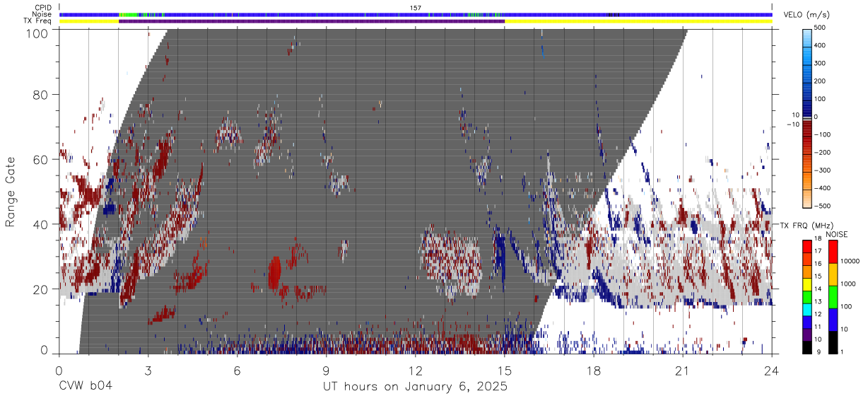Click the cyan 12-13 MHz frequency swatch
Viewport: 868px width, 401px height.
[807, 310]
